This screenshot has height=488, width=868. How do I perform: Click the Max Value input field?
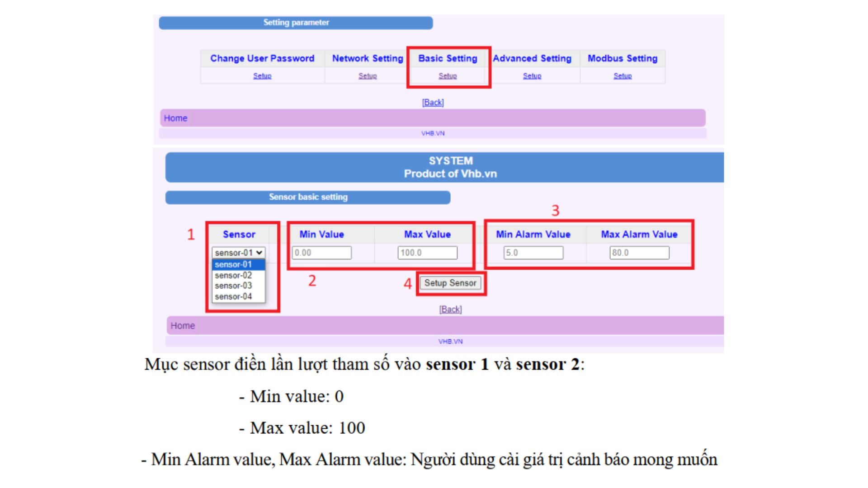tap(428, 253)
